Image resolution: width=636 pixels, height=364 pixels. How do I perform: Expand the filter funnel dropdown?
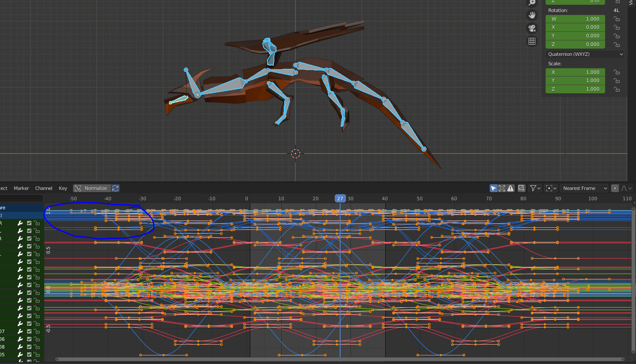[535, 188]
